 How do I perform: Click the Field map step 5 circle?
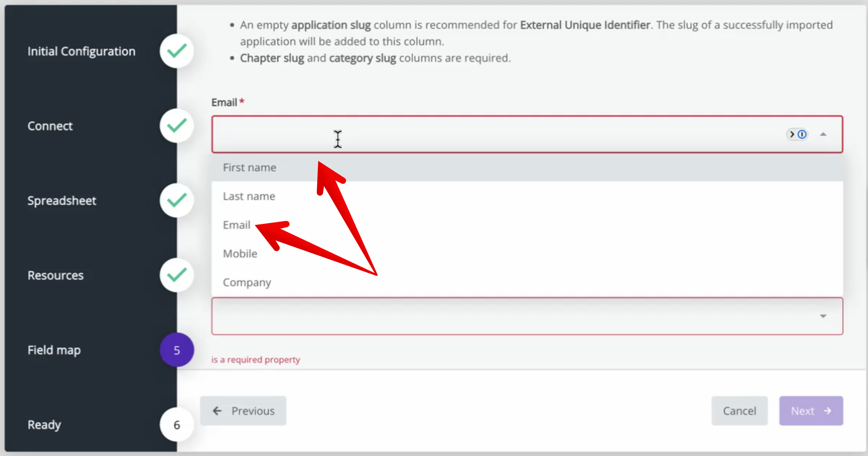(x=177, y=350)
